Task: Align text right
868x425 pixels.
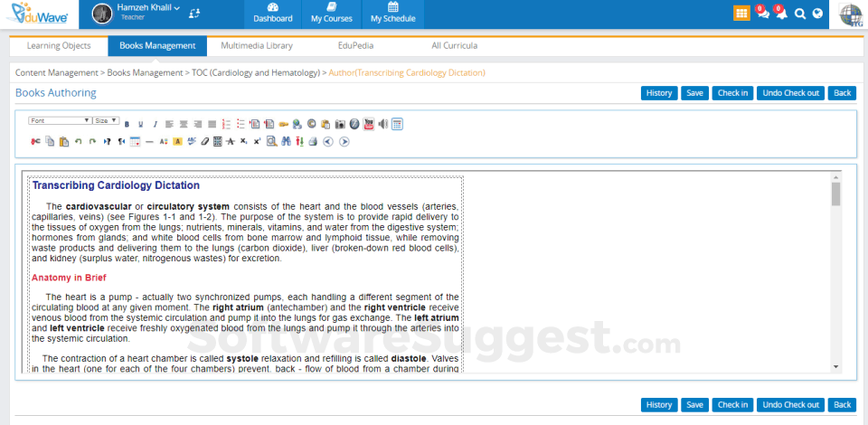Action: click(x=198, y=124)
